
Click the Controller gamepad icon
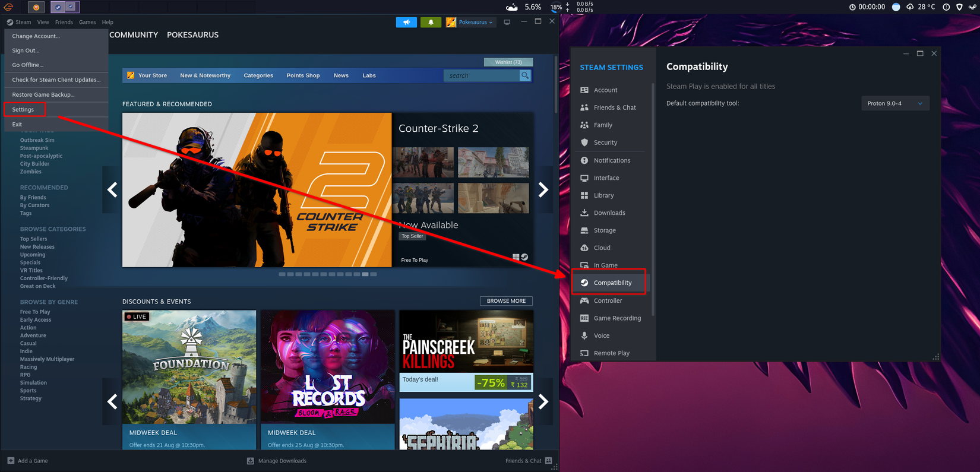coord(584,300)
